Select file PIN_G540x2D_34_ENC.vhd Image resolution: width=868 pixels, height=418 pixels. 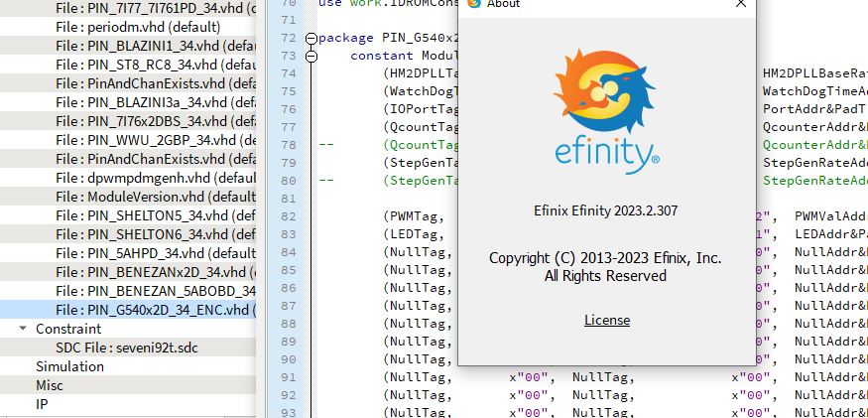(x=155, y=310)
